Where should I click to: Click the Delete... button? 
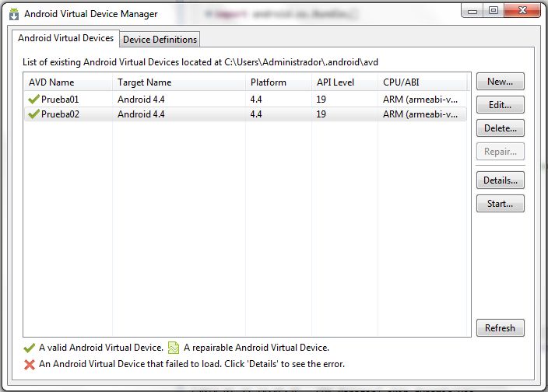coord(500,128)
